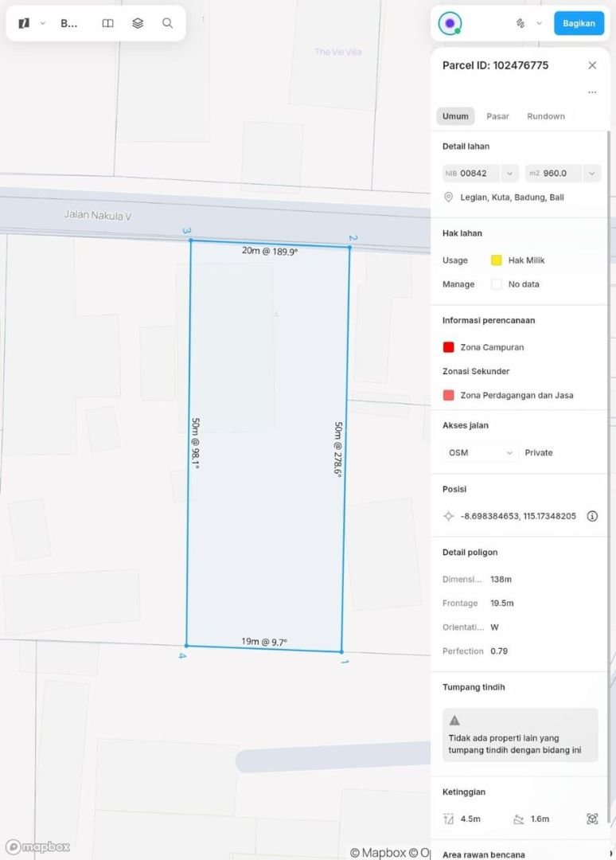Viewport: 616px width, 860px height.
Task: Click the search magnifier icon
Action: coord(167,23)
